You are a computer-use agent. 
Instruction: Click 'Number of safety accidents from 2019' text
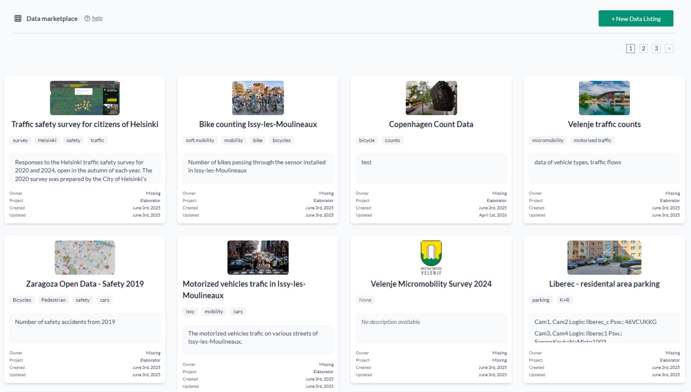click(x=65, y=322)
